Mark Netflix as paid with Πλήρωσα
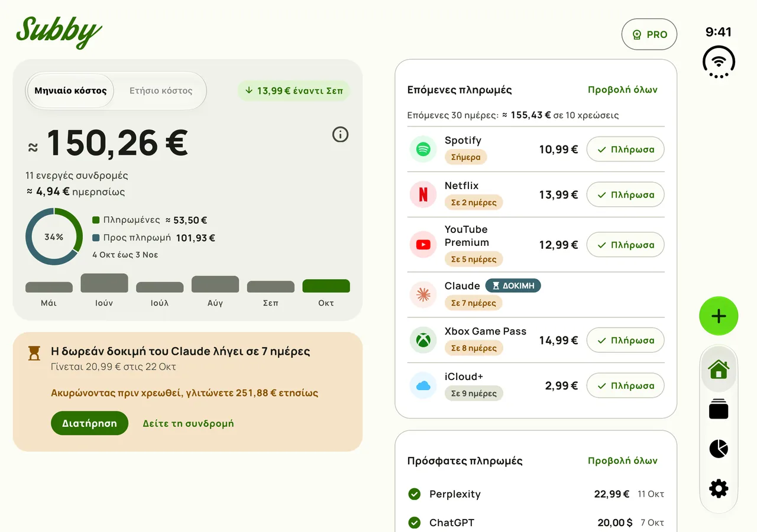The image size is (757, 532). coord(625,194)
